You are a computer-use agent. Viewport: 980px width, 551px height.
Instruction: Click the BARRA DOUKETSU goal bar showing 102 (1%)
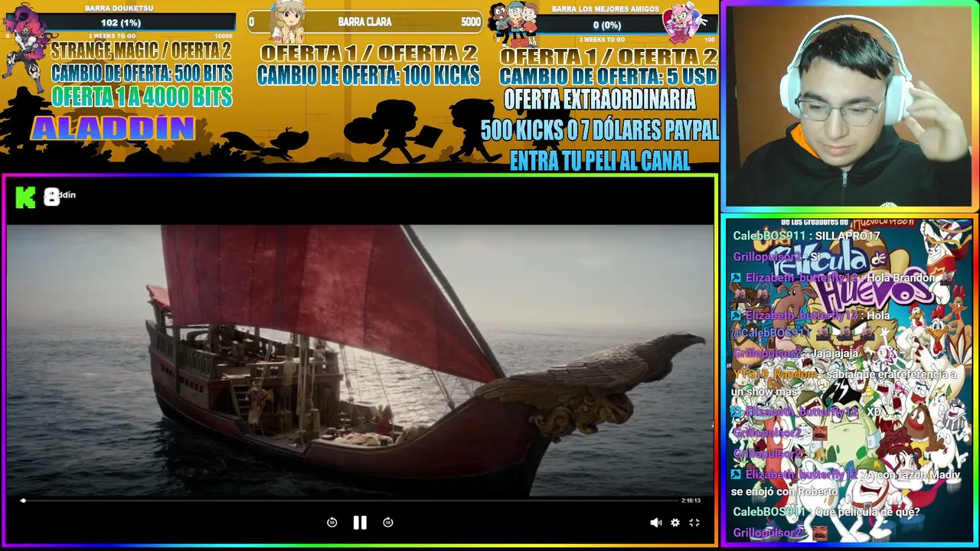[120, 23]
